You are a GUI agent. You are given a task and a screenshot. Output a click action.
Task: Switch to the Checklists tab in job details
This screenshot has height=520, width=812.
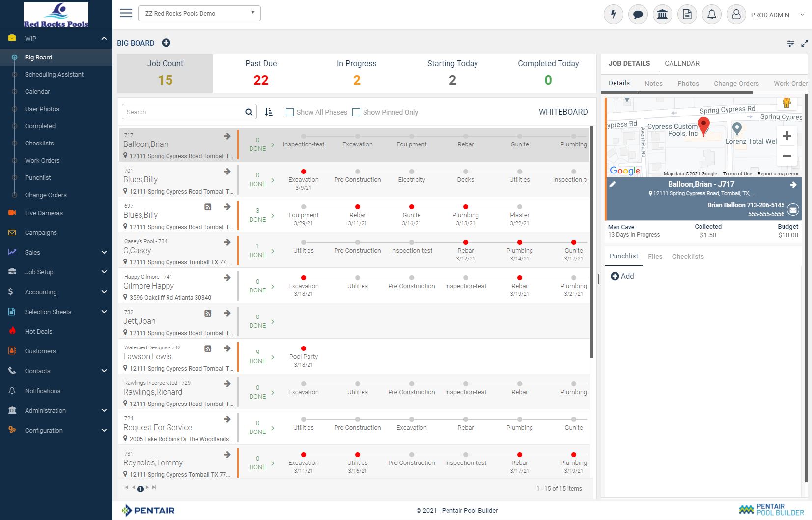pos(688,256)
